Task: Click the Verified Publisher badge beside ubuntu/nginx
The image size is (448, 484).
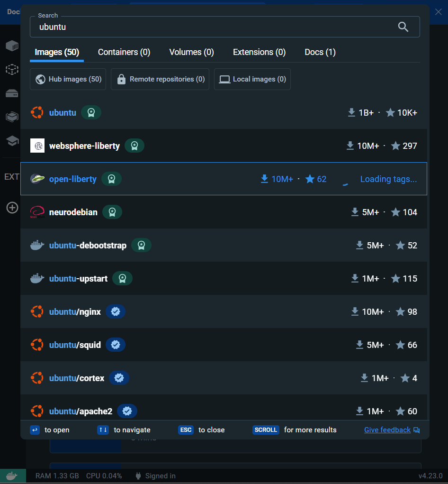Action: coord(116,312)
